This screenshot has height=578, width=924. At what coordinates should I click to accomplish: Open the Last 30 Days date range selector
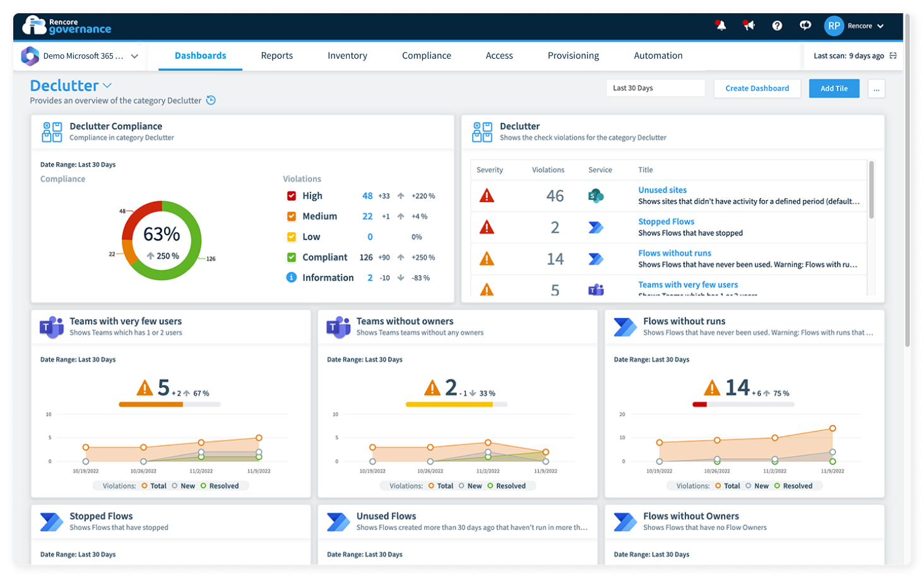coord(655,88)
